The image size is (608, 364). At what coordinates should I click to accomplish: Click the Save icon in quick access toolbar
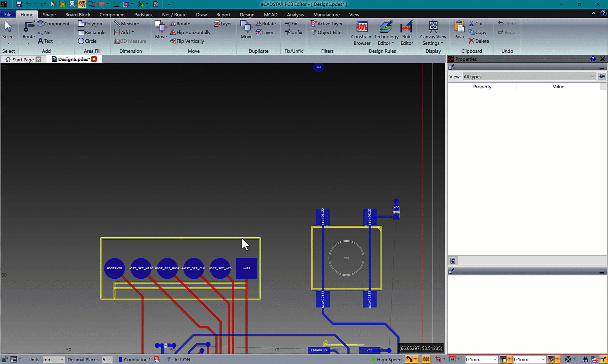tap(19, 4)
